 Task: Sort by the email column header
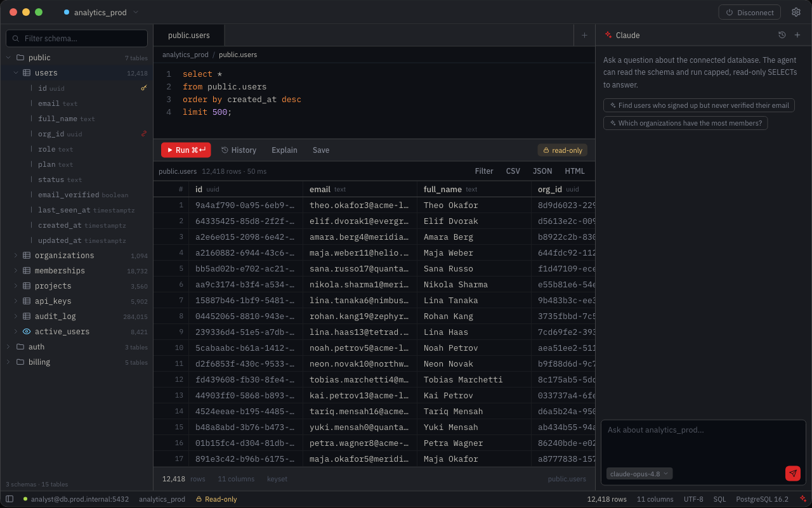(360, 189)
